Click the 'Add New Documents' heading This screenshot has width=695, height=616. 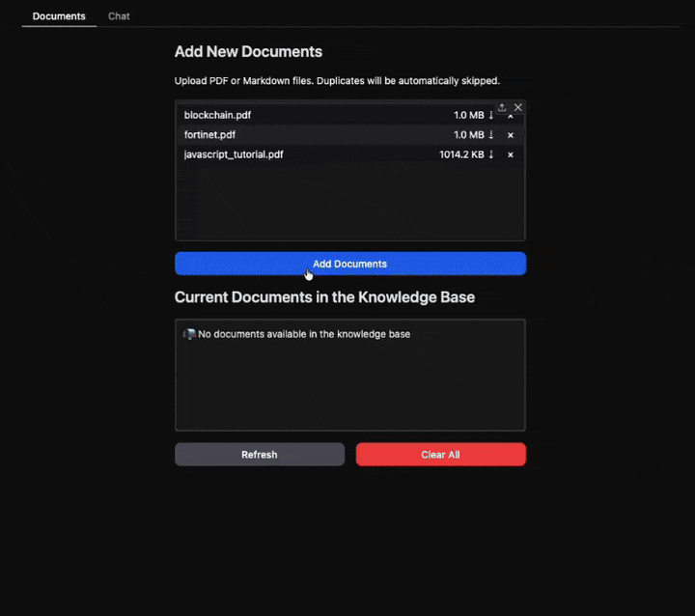coord(248,52)
